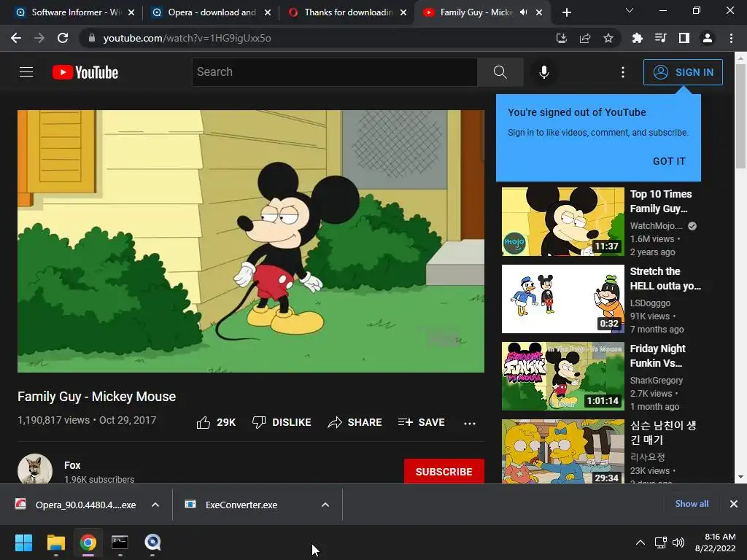Show hidden system tray icons
This screenshot has width=747, height=560.
(640, 542)
